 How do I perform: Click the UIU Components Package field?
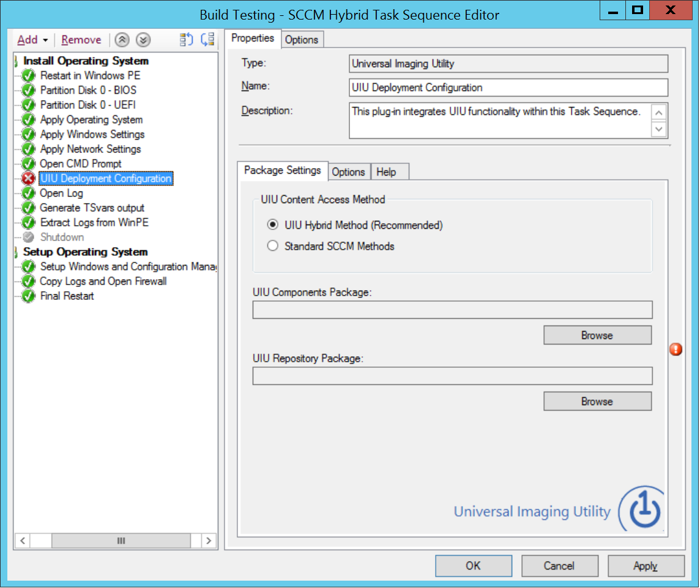point(453,310)
